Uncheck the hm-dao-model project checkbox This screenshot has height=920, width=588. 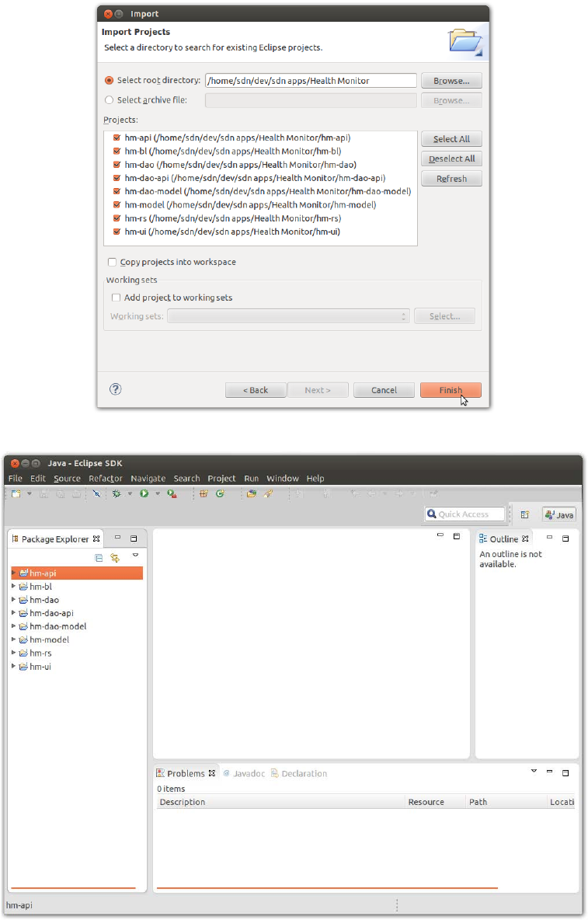click(117, 191)
